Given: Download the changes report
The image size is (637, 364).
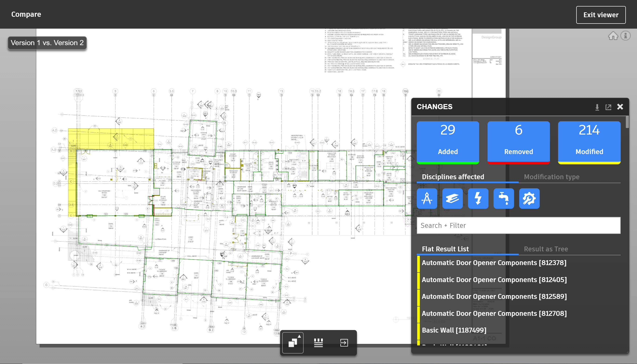Looking at the screenshot, I should point(597,107).
